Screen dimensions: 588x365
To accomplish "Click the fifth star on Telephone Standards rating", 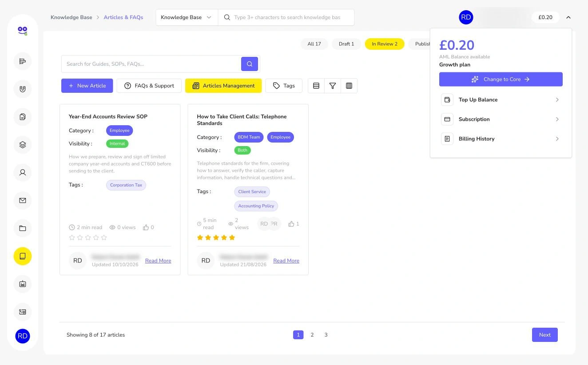I will pos(232,238).
